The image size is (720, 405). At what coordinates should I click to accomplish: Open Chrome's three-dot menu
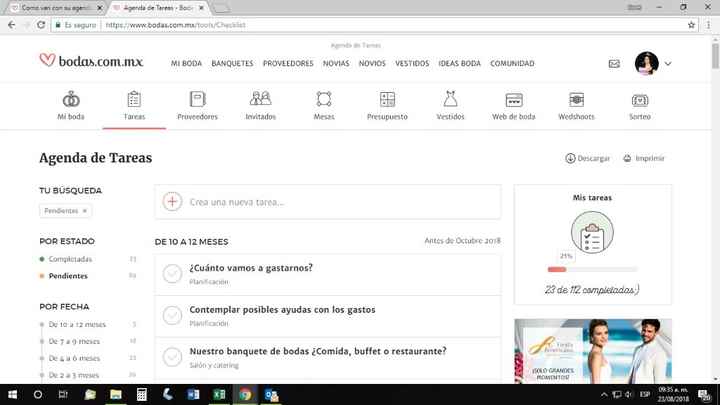[x=708, y=25]
